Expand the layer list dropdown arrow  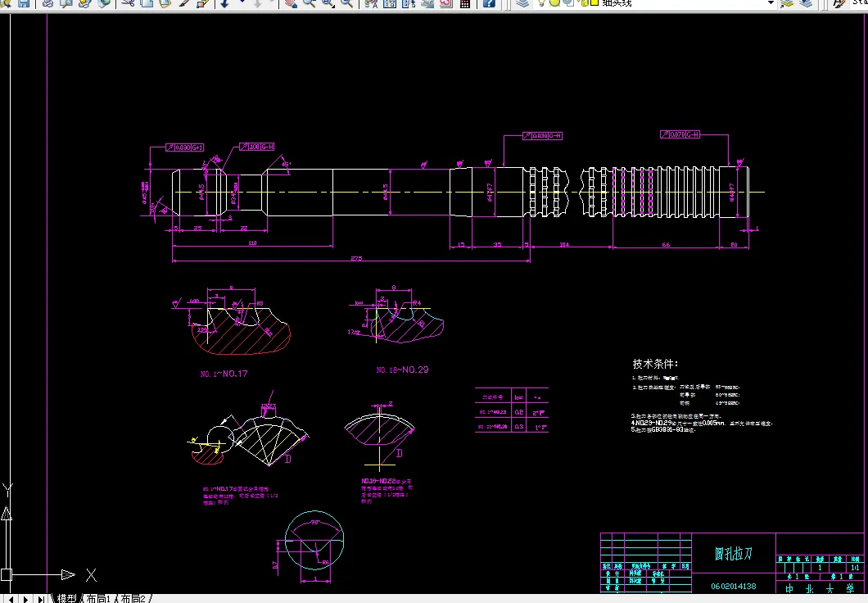click(771, 3)
